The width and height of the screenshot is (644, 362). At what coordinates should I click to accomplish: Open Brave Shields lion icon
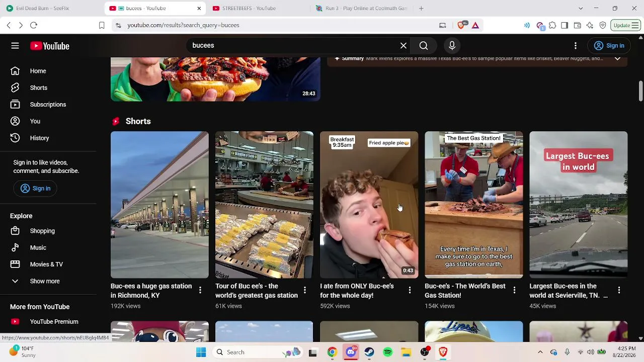462,25
